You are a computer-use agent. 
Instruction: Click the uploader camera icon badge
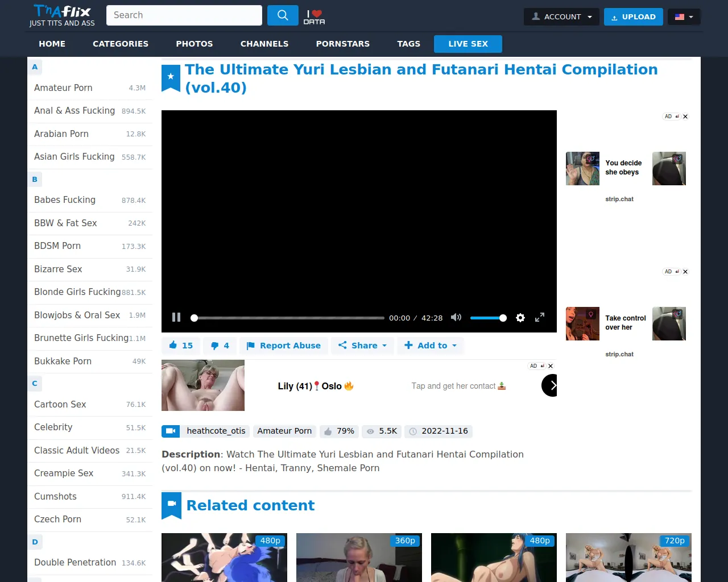point(171,431)
